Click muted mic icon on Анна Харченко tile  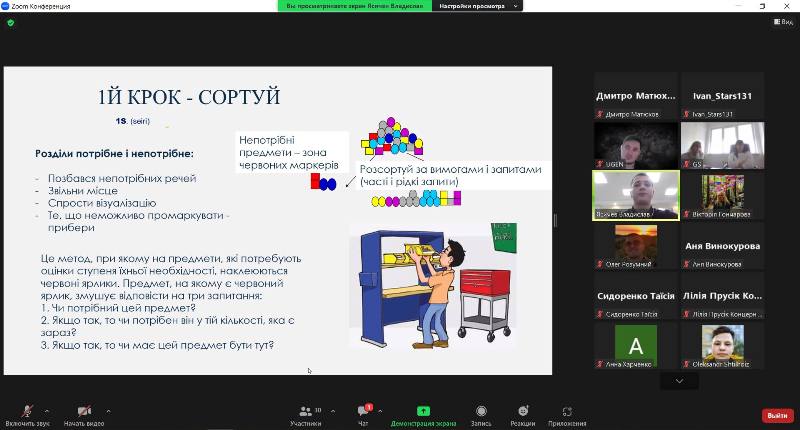600,364
